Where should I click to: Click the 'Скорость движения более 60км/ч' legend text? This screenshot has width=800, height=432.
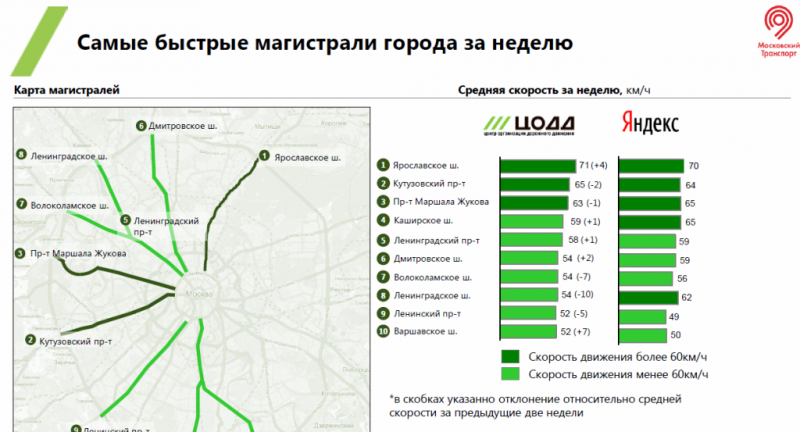pos(618,357)
